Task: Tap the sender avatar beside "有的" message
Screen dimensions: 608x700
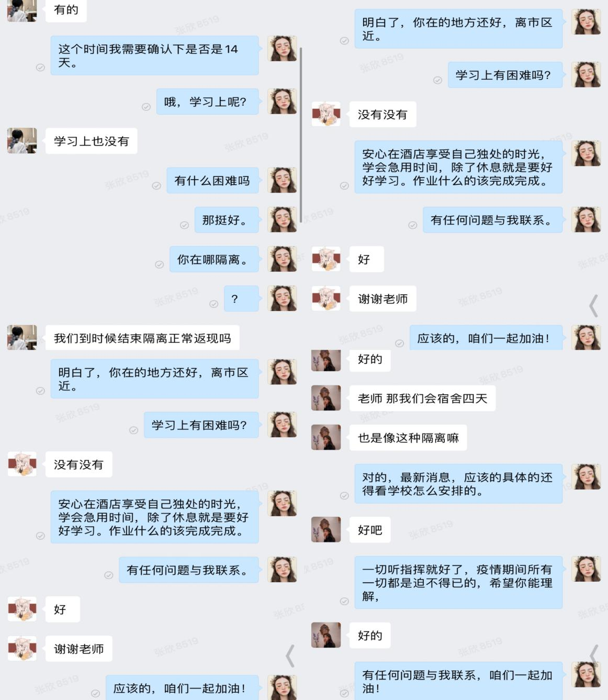Action: (x=21, y=10)
